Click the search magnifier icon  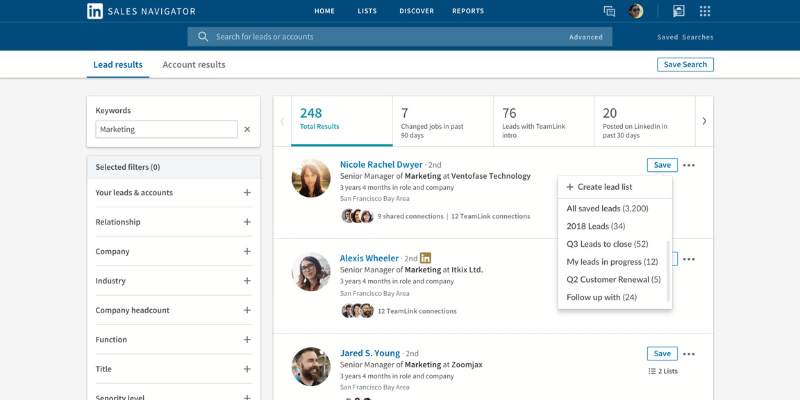coord(203,37)
